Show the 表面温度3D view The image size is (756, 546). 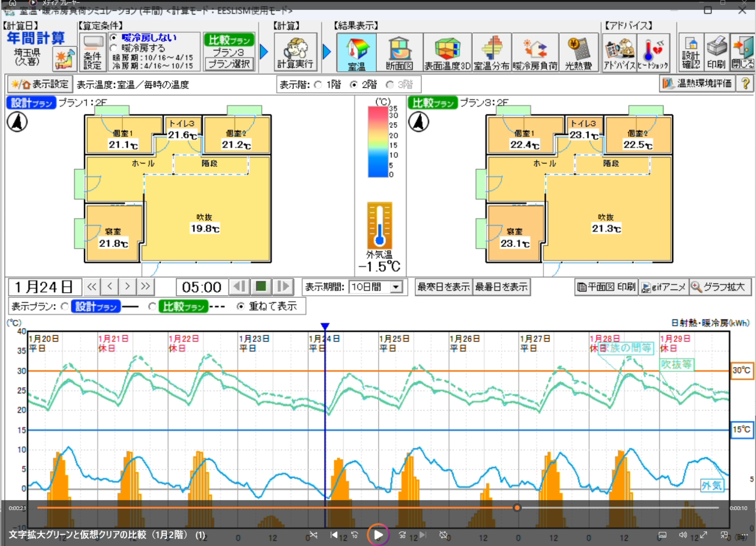pyautogui.click(x=447, y=52)
